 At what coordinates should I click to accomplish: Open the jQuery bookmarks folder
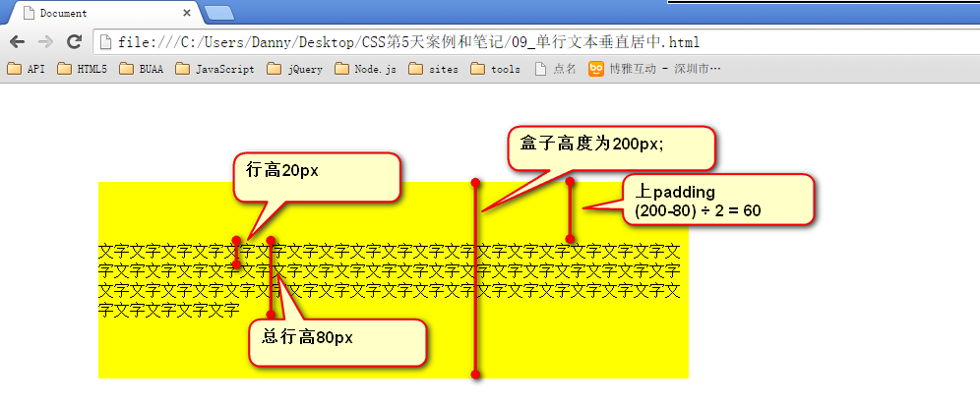click(294, 70)
